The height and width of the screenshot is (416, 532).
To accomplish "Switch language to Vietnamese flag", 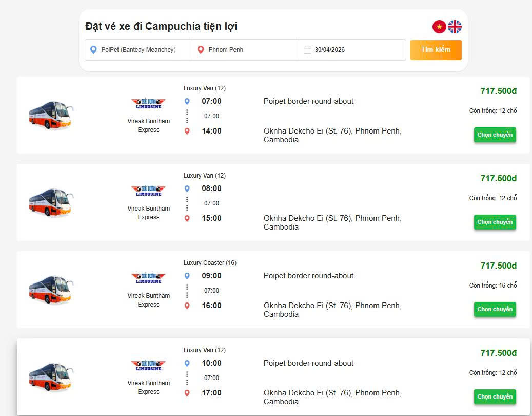I will click(x=439, y=27).
